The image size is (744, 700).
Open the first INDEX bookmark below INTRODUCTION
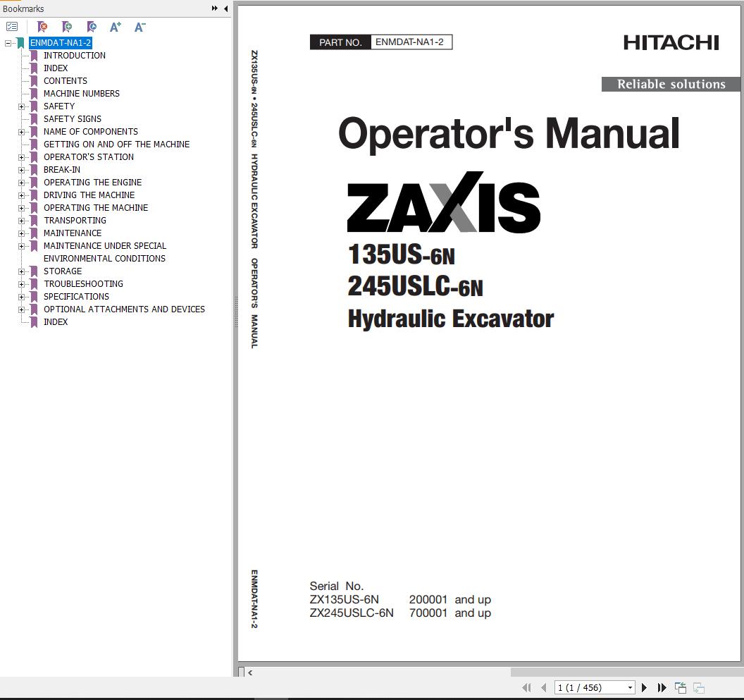coord(56,68)
